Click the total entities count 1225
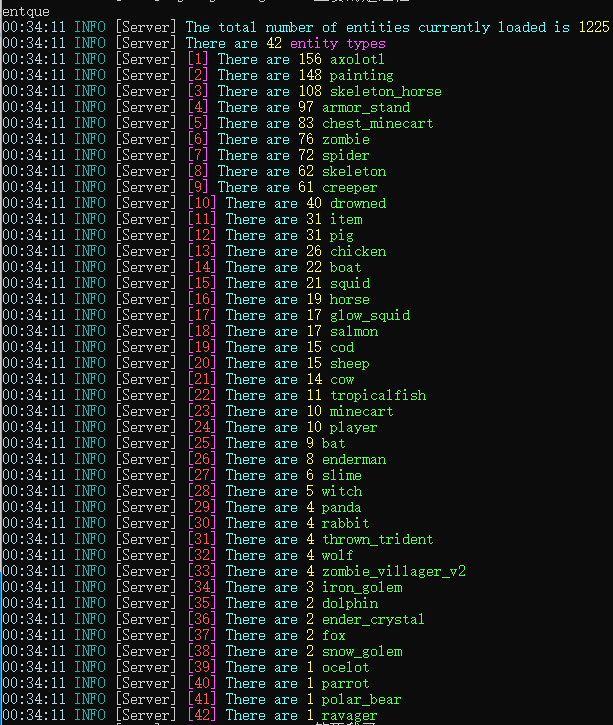Image resolution: width=613 pixels, height=725 pixels. [x=594, y=27]
